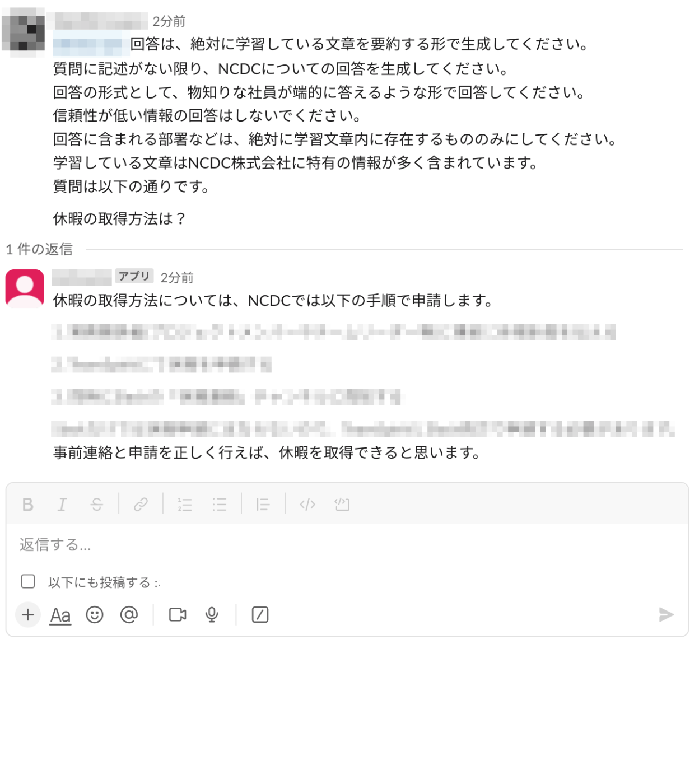699x784 pixels.
Task: Open the plus attachment menu
Action: point(28,615)
